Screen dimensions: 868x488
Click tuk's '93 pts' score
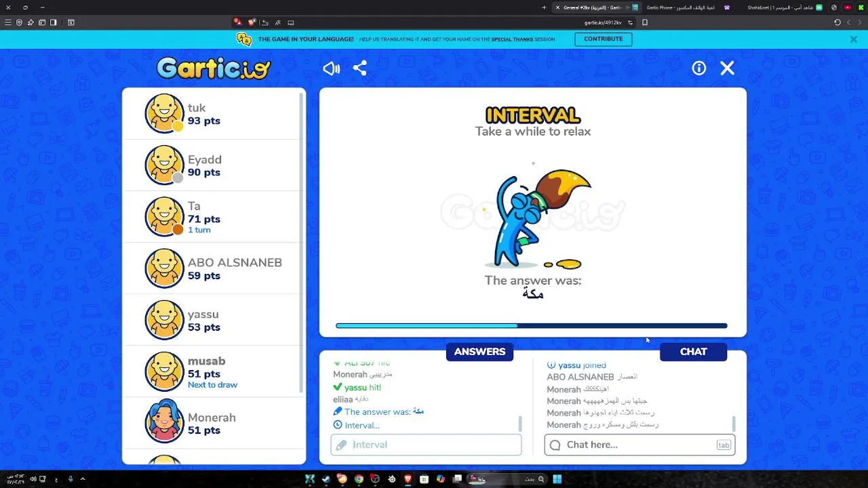click(x=204, y=121)
